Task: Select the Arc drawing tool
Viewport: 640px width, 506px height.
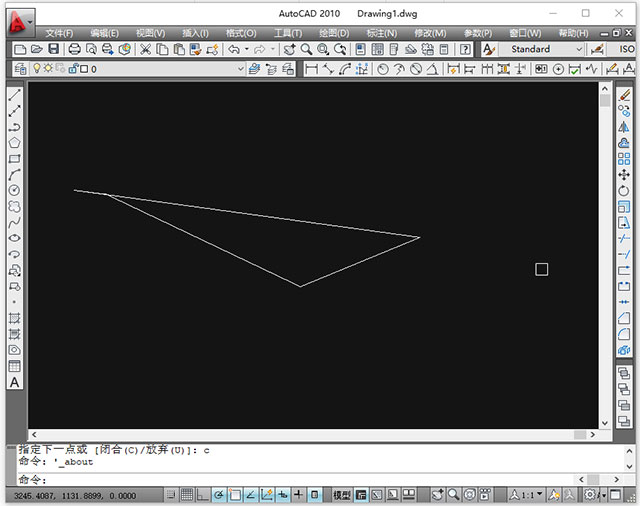Action: (x=14, y=175)
